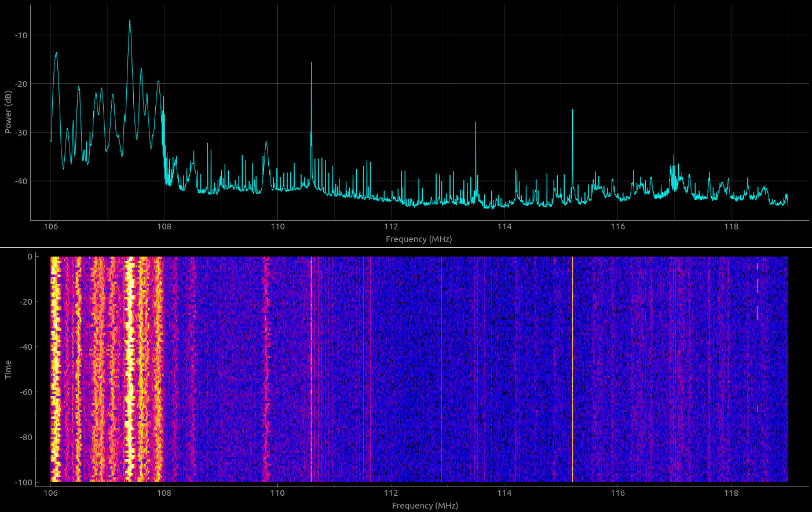Click the Time axis label of waterfall
The image size is (812, 512).
(8, 369)
